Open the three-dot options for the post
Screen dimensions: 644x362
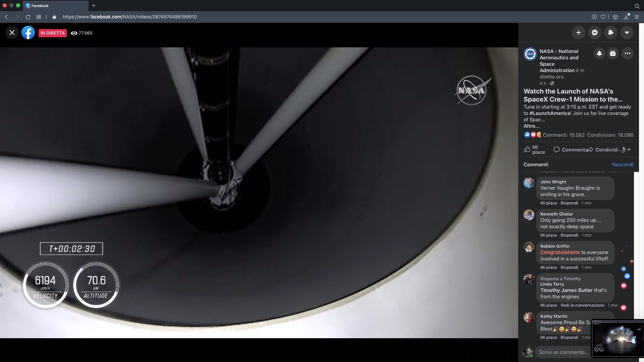(627, 53)
